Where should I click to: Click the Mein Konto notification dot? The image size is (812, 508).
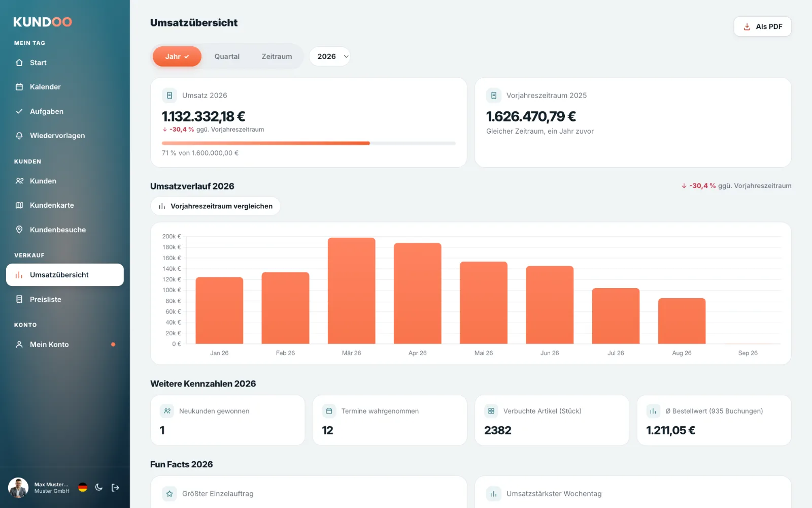tap(113, 344)
